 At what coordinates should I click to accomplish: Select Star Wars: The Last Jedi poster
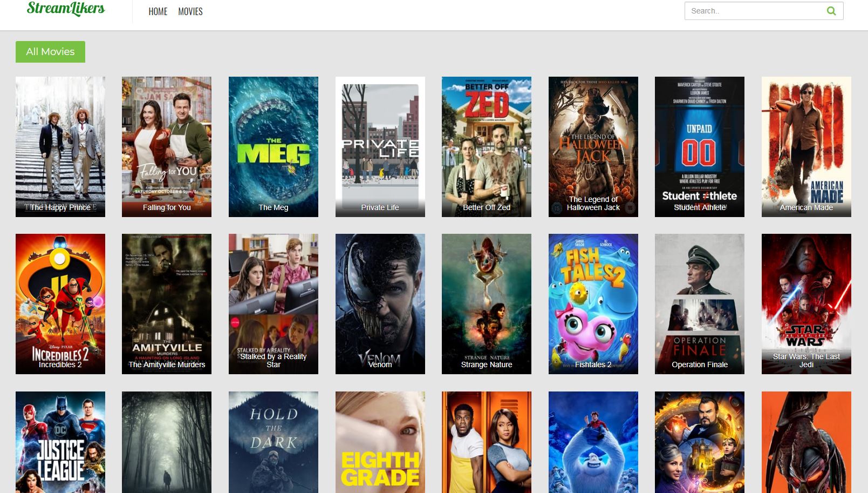tap(806, 303)
